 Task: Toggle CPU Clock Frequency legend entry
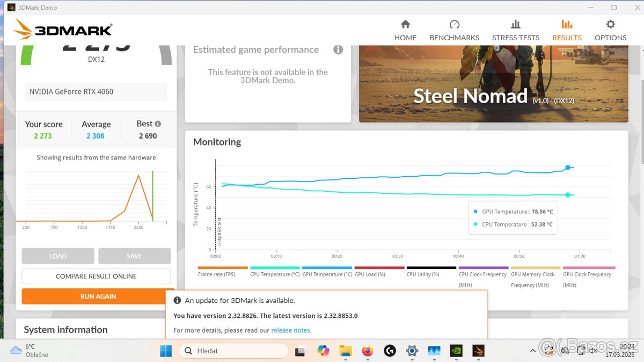click(483, 277)
